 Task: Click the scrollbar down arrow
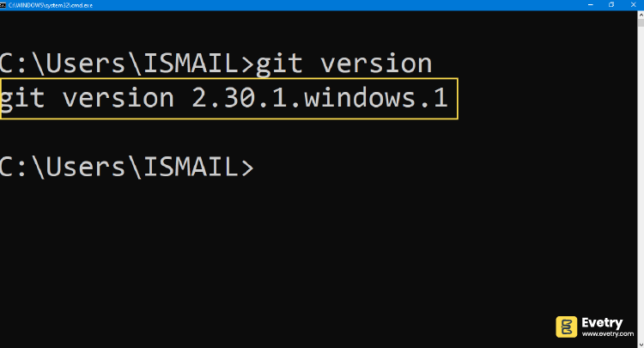click(640, 344)
